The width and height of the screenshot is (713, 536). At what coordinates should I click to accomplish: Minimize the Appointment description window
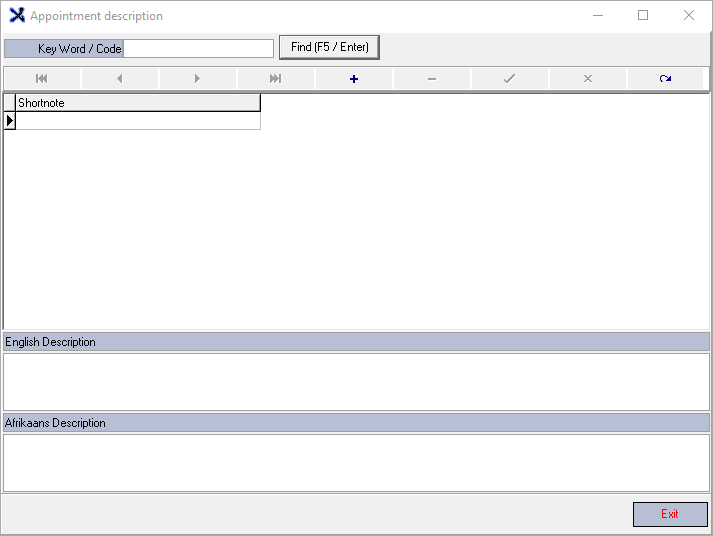click(x=598, y=15)
